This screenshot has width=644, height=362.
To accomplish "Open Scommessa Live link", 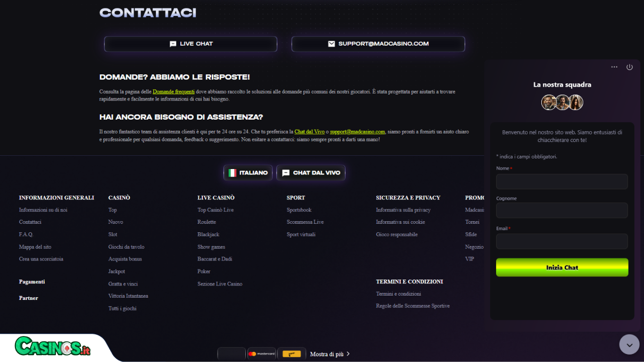I will [x=305, y=222].
